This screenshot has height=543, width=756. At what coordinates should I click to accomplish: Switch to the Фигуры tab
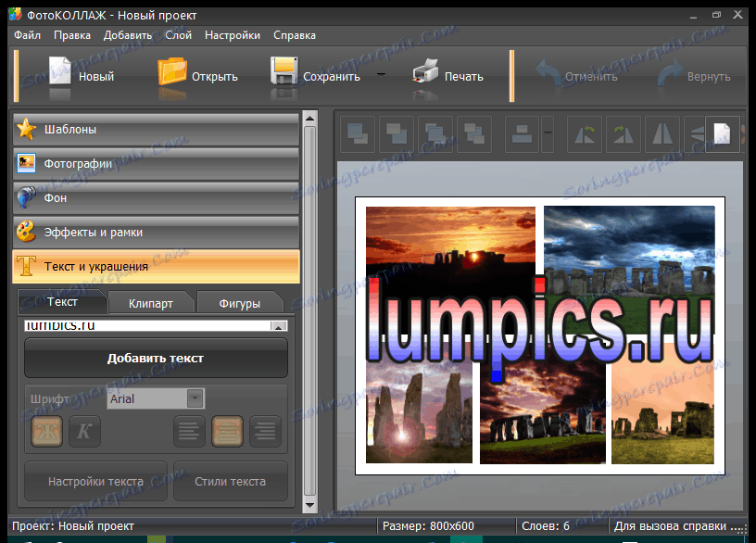(240, 303)
